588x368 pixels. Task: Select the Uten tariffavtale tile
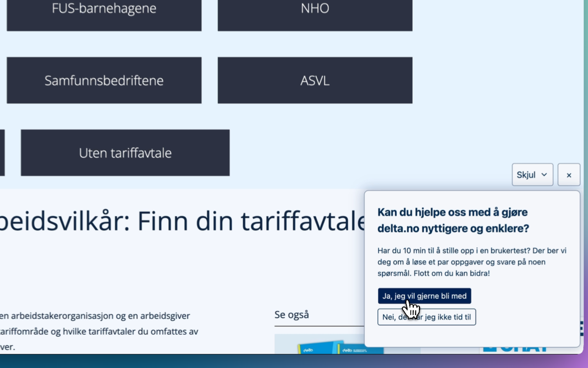pos(125,153)
